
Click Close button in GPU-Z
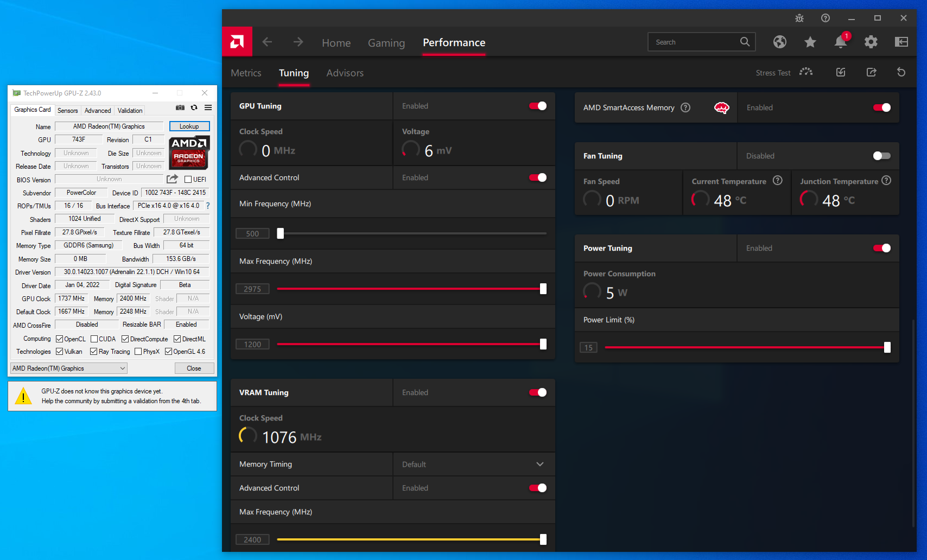194,368
